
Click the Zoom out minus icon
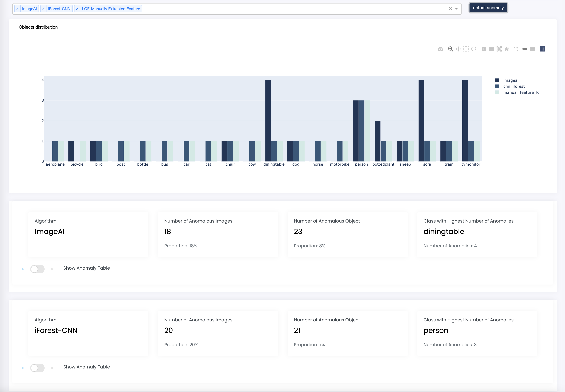tap(491, 49)
